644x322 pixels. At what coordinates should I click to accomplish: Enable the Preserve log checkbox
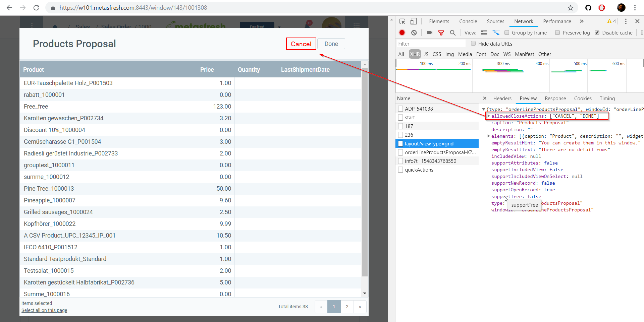558,33
